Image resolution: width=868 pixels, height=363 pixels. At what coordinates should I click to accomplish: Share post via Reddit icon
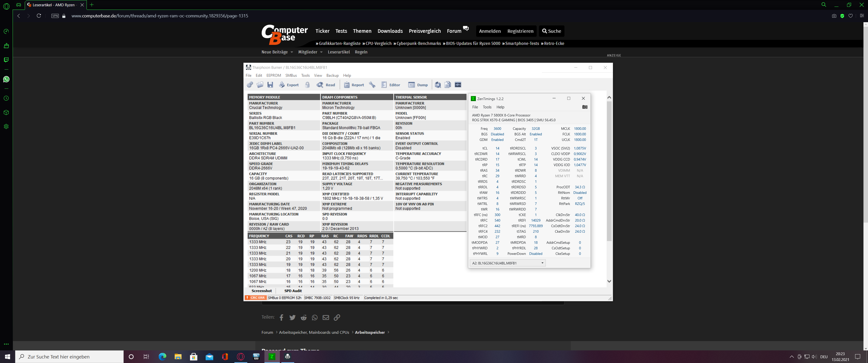point(304,318)
